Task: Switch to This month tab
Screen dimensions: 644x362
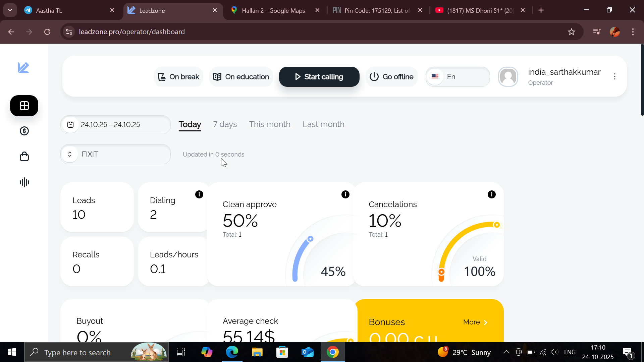Action: point(270,124)
